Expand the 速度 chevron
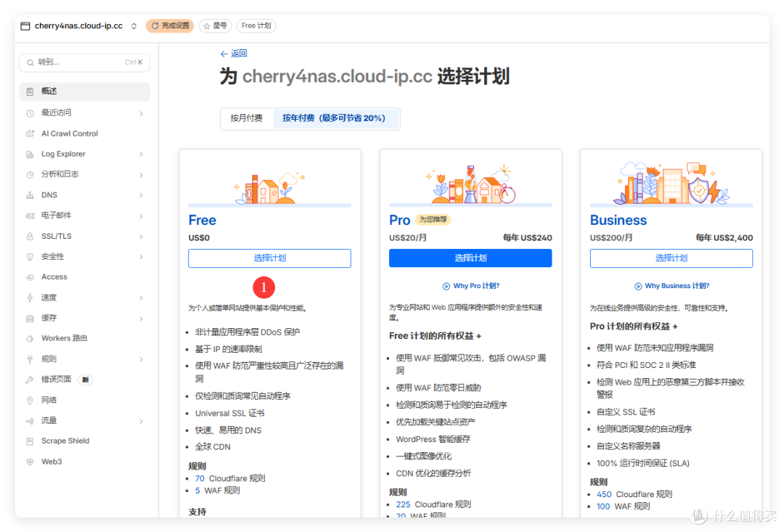This screenshot has height=532, width=784. [141, 298]
